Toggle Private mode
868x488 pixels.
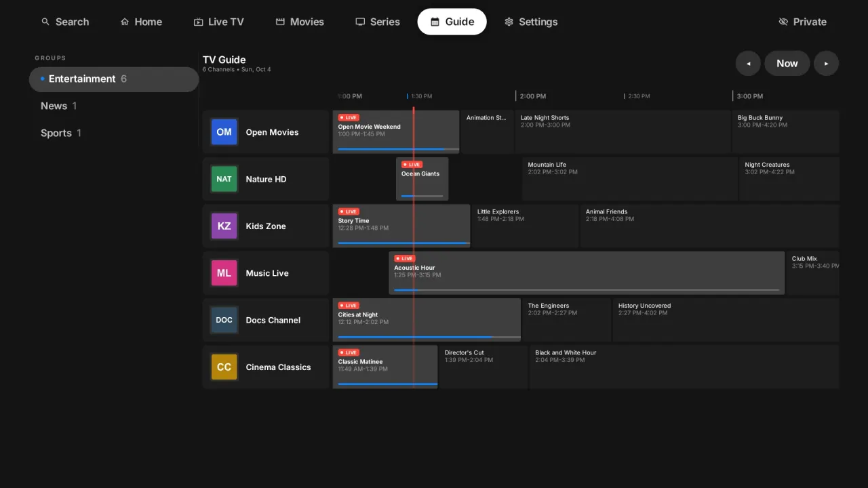(x=803, y=22)
